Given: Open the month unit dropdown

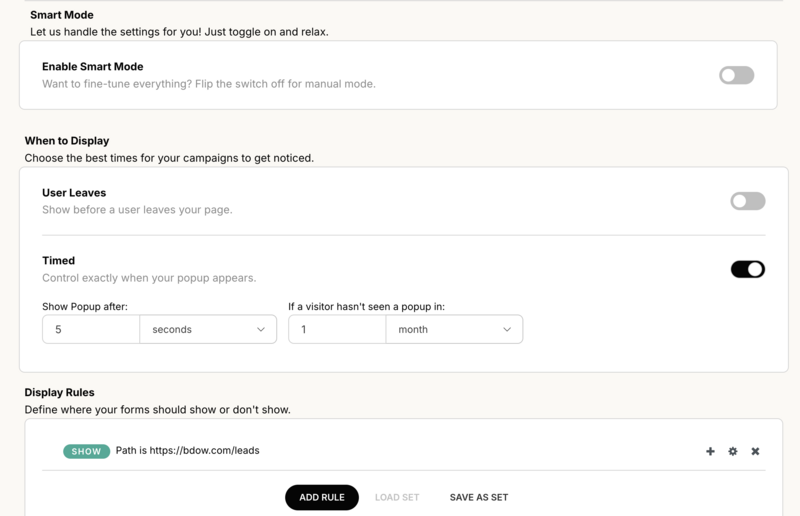Looking at the screenshot, I should coord(453,329).
